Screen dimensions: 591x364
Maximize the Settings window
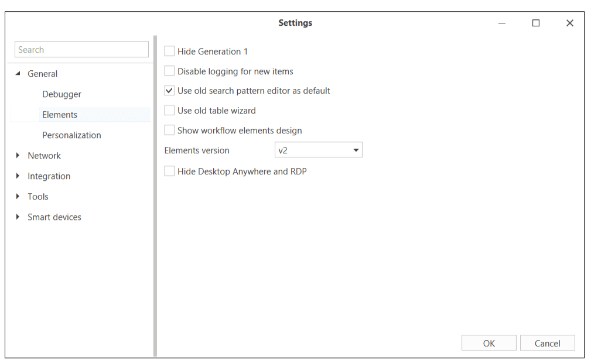point(535,23)
